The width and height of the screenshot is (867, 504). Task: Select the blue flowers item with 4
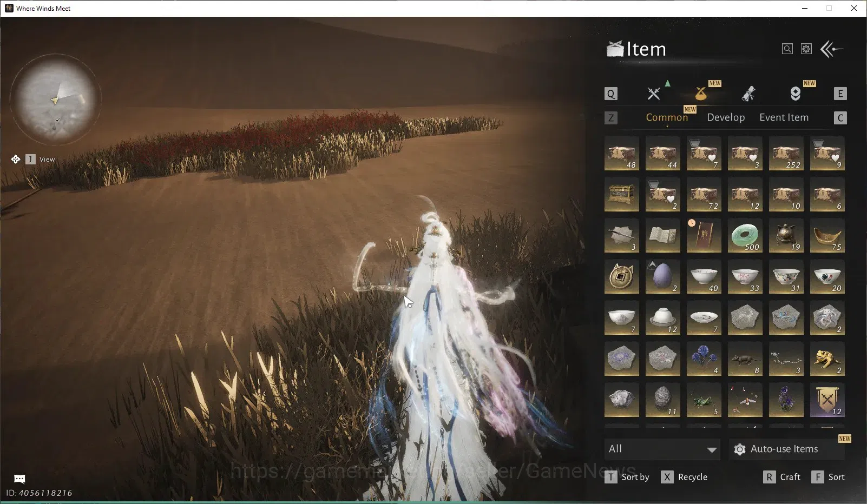(704, 359)
